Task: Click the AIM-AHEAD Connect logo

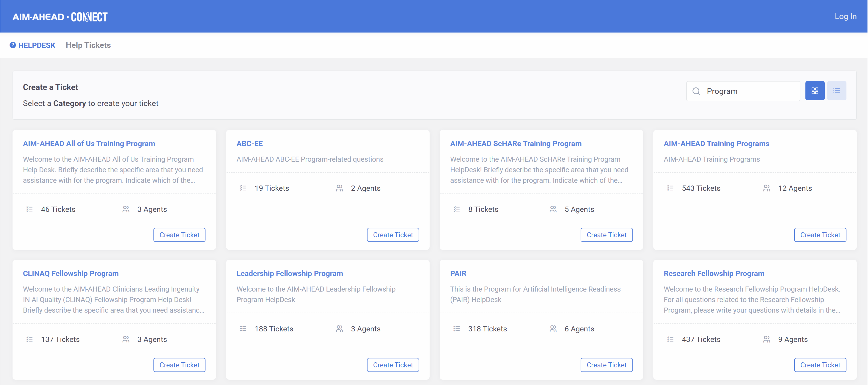Action: tap(60, 17)
